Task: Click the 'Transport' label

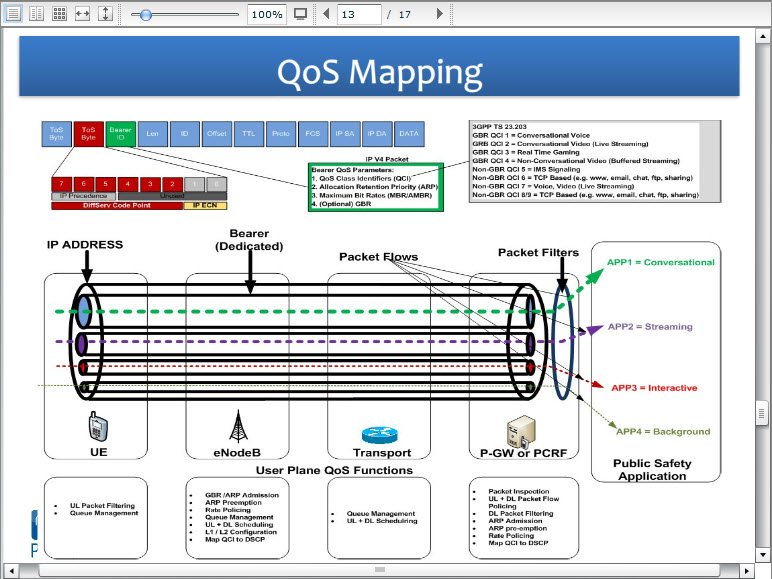Action: (x=382, y=452)
